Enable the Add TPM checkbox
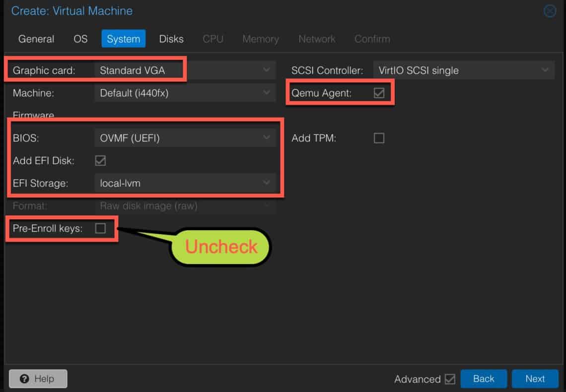The width and height of the screenshot is (566, 392). [379, 138]
